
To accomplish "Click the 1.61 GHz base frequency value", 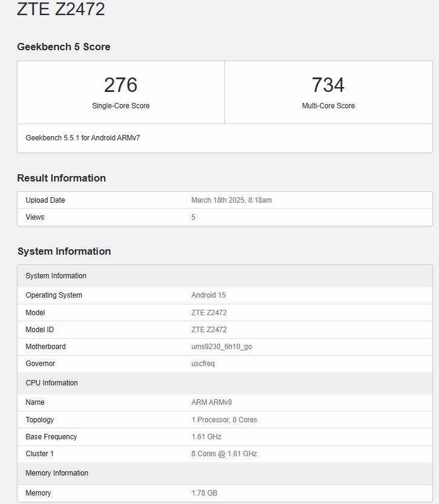I will [x=206, y=437].
